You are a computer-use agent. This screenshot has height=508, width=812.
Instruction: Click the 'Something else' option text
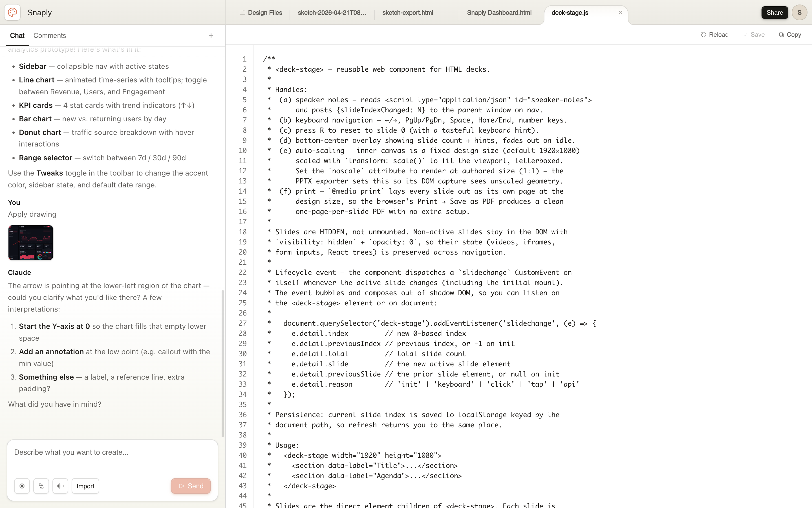[x=46, y=377]
